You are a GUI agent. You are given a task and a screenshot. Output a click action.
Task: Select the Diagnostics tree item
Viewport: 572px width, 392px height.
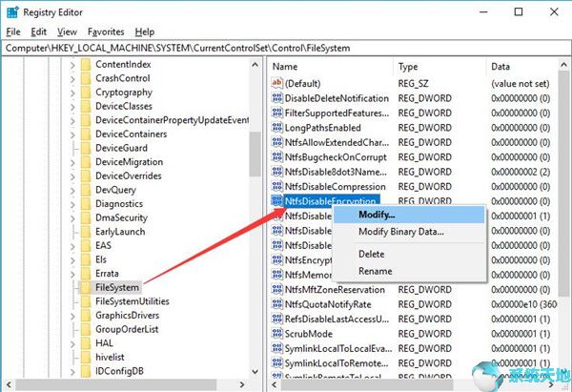click(119, 204)
